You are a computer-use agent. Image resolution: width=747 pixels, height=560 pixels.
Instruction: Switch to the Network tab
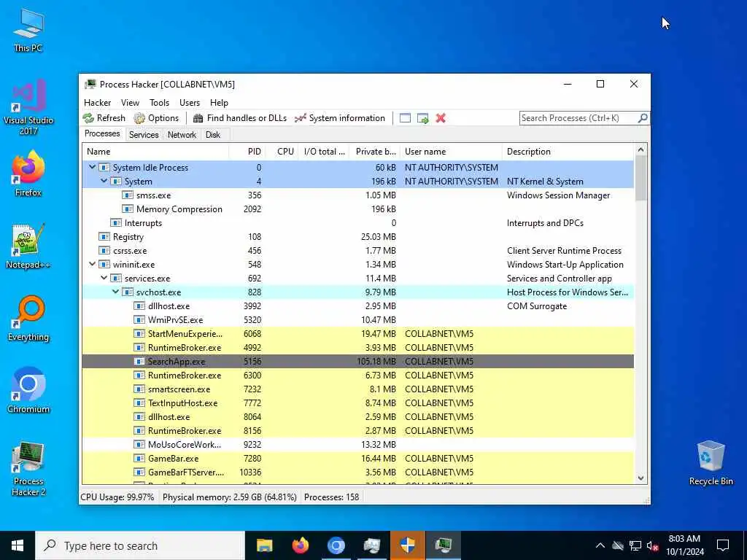tap(182, 135)
